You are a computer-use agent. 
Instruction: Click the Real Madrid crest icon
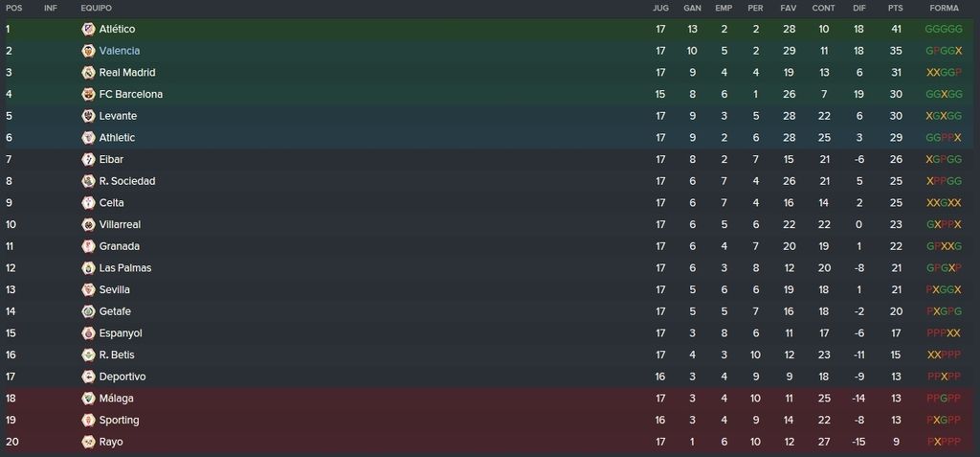point(88,73)
